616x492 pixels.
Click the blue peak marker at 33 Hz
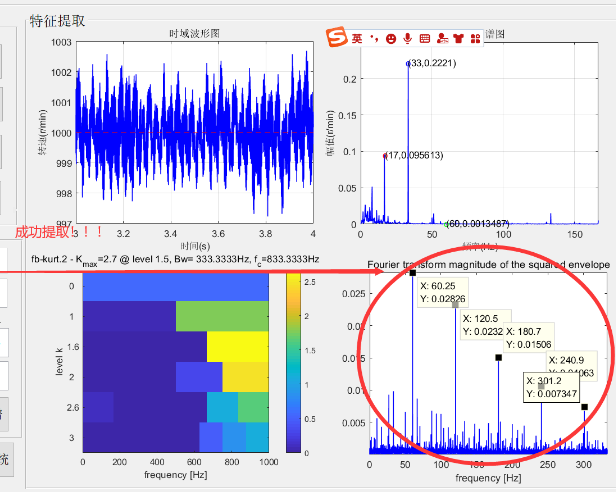coord(408,64)
